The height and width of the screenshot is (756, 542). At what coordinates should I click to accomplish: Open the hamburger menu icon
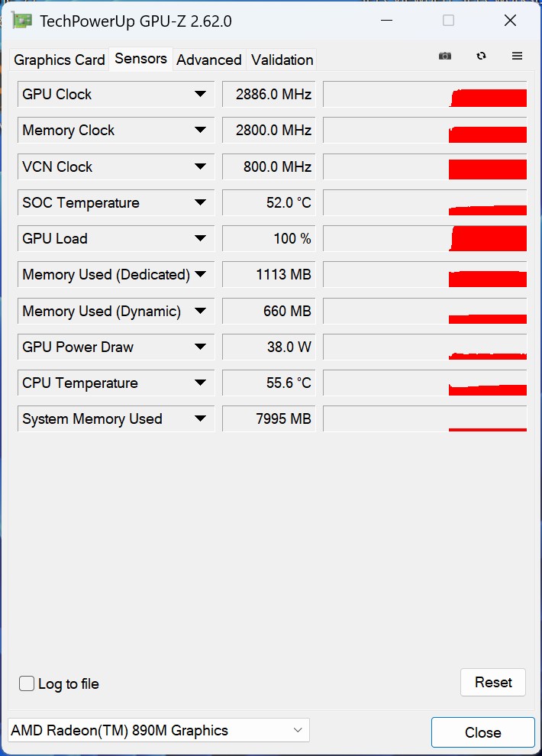coord(517,57)
